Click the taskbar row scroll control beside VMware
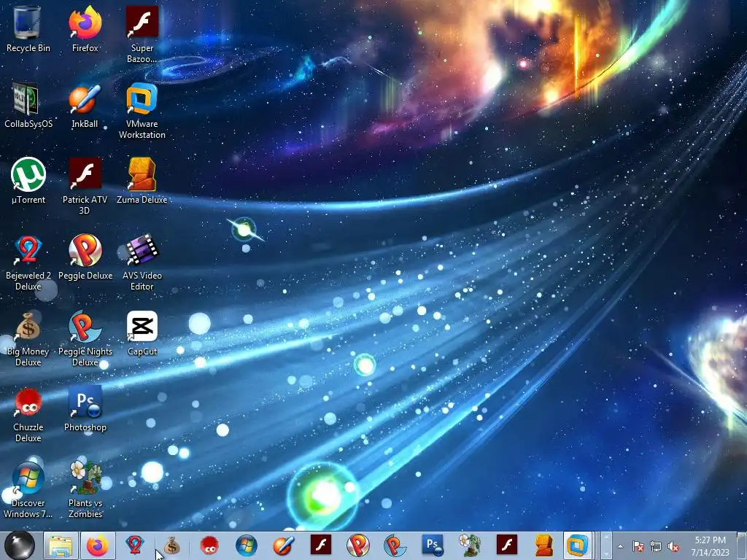Screen dimensions: 747x560 [x=606, y=545]
